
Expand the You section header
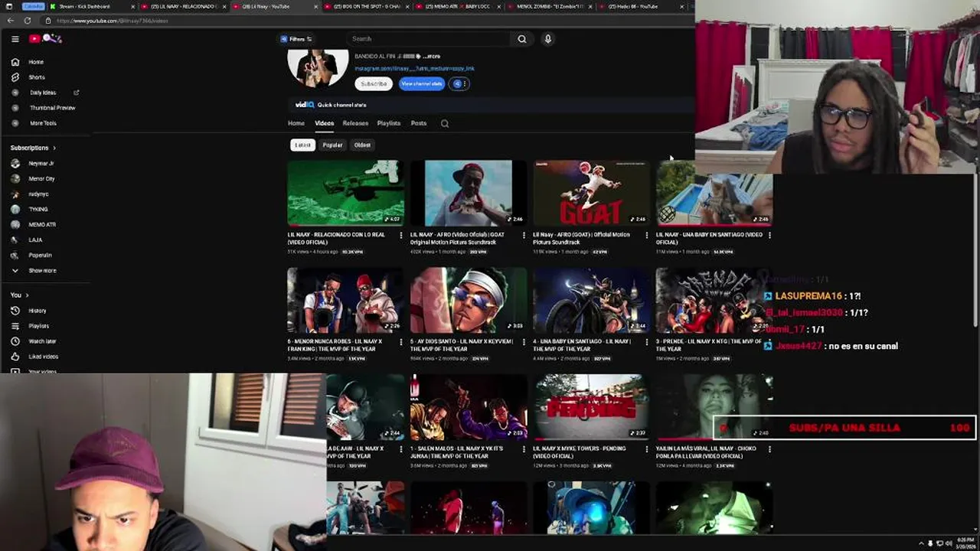pyautogui.click(x=19, y=295)
